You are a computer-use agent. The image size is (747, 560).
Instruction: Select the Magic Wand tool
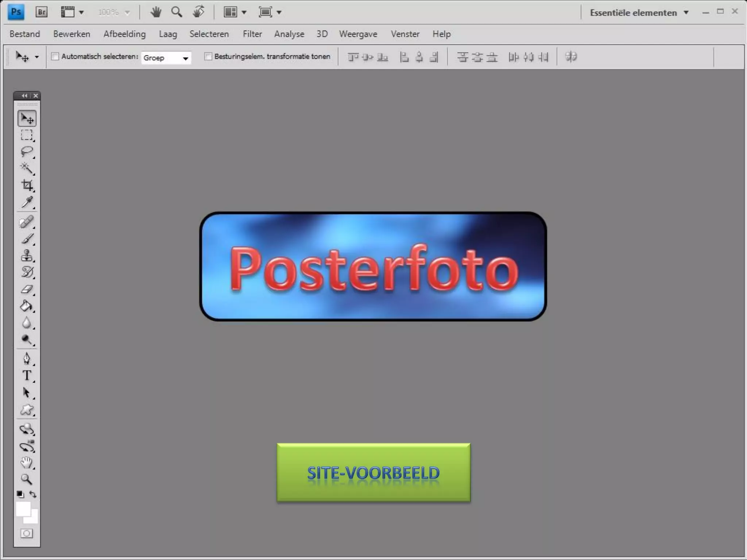tap(27, 168)
